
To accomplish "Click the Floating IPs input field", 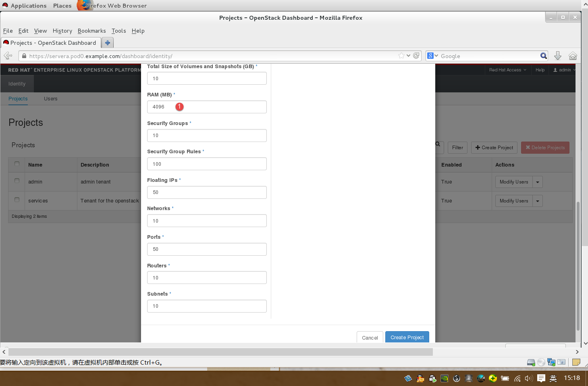I will 207,192.
